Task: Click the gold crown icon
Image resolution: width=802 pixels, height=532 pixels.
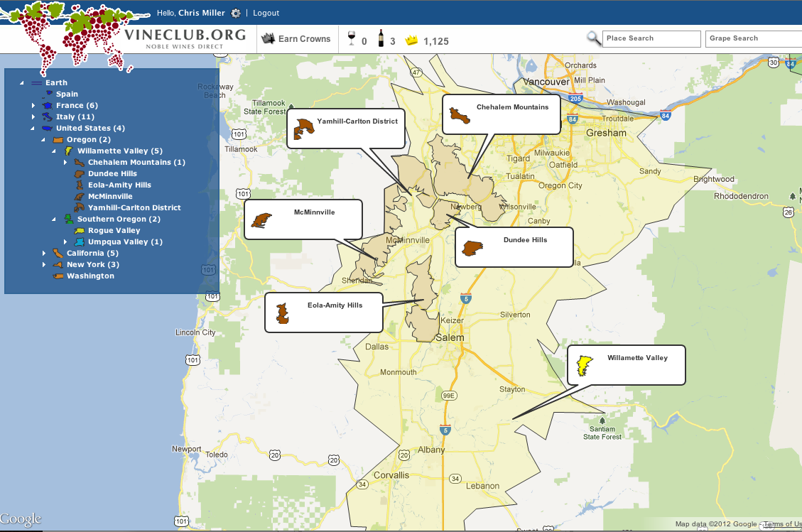Action: tap(411, 40)
